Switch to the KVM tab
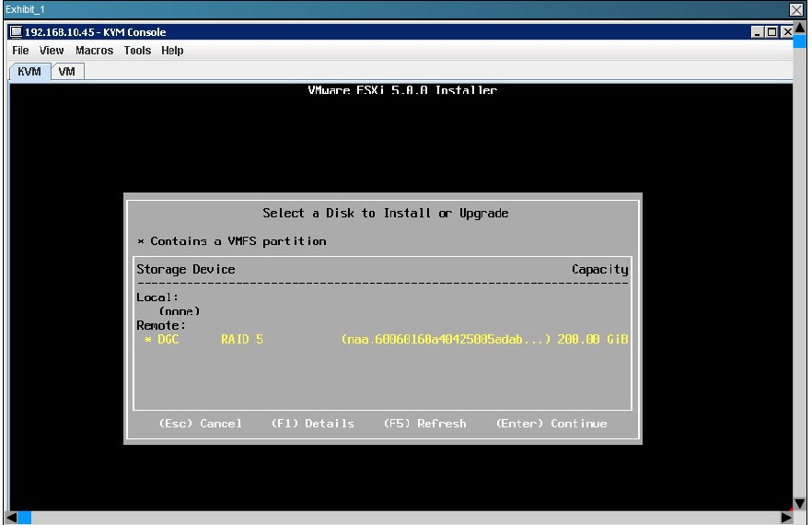The width and height of the screenshot is (812, 525). 29,72
